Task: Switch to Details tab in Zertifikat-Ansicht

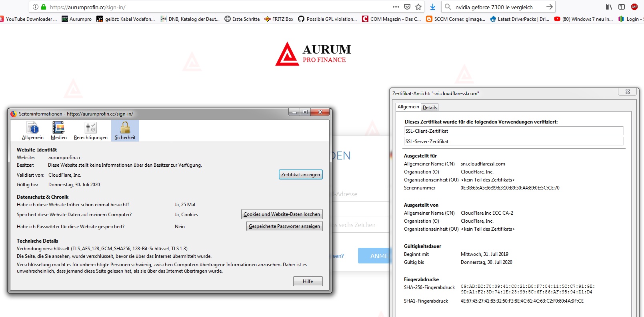Action: [x=430, y=107]
